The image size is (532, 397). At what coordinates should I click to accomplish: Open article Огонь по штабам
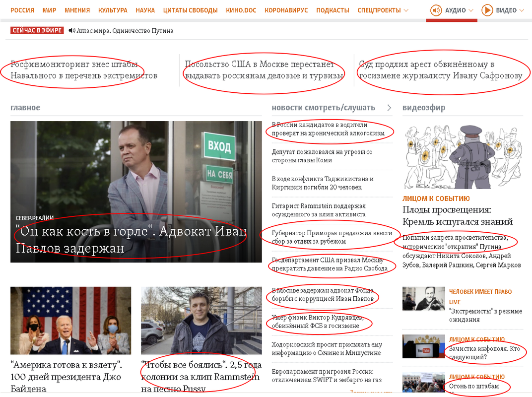coord(474,386)
